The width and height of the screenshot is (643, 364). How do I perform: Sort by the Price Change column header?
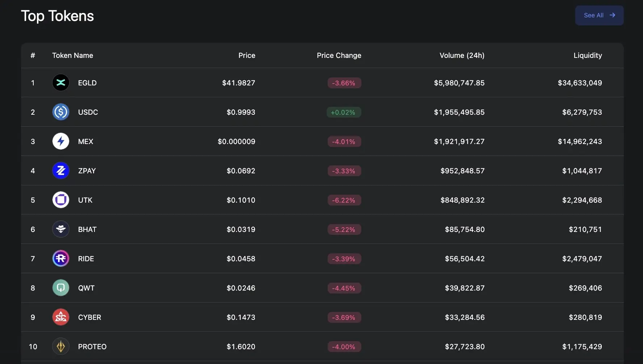pyautogui.click(x=339, y=55)
